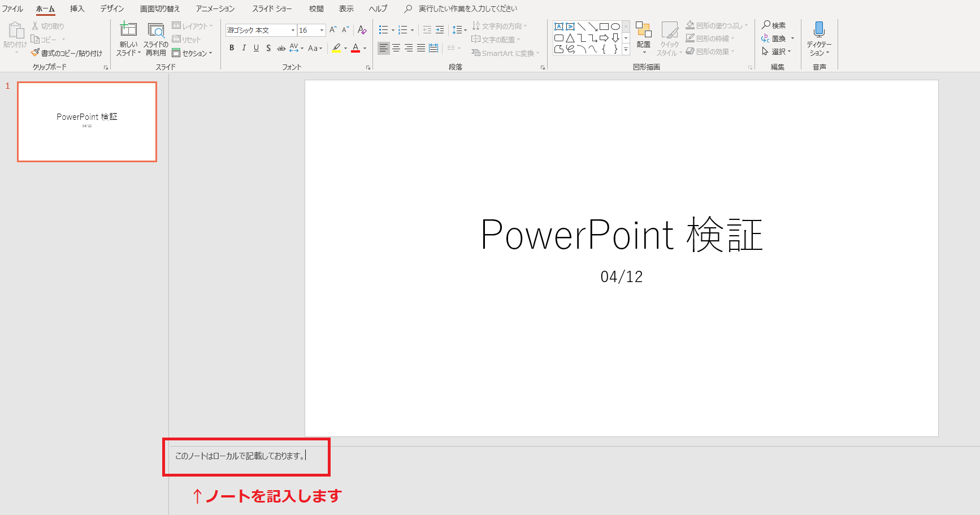Screen dimensions: 980x515
Task: Open the font color dropdown arrow
Action: (x=365, y=49)
